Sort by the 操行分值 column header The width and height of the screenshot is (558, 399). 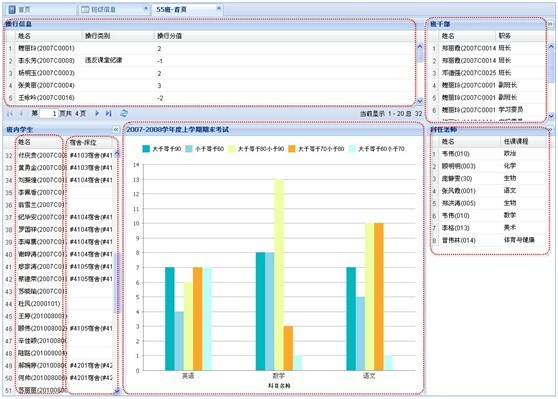point(284,36)
